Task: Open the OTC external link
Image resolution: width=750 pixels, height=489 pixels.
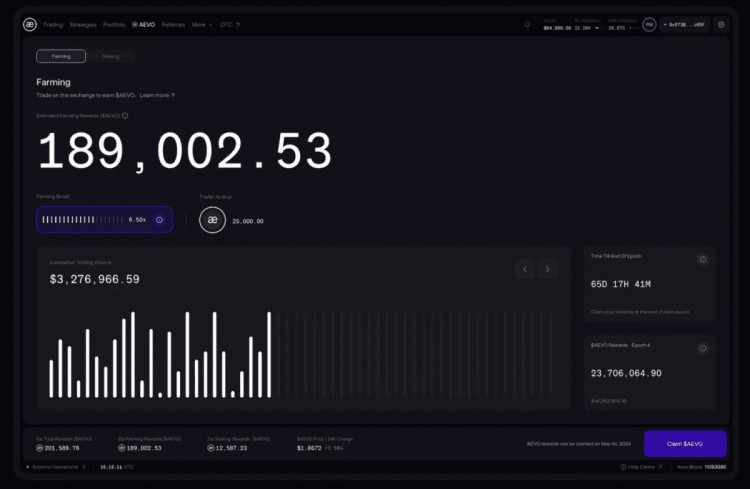Action: click(x=230, y=24)
